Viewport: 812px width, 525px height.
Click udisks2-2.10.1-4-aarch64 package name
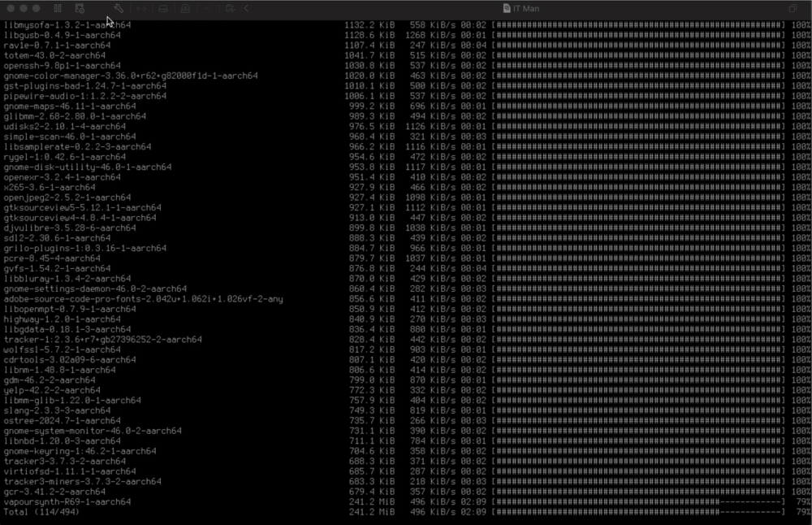click(65, 127)
